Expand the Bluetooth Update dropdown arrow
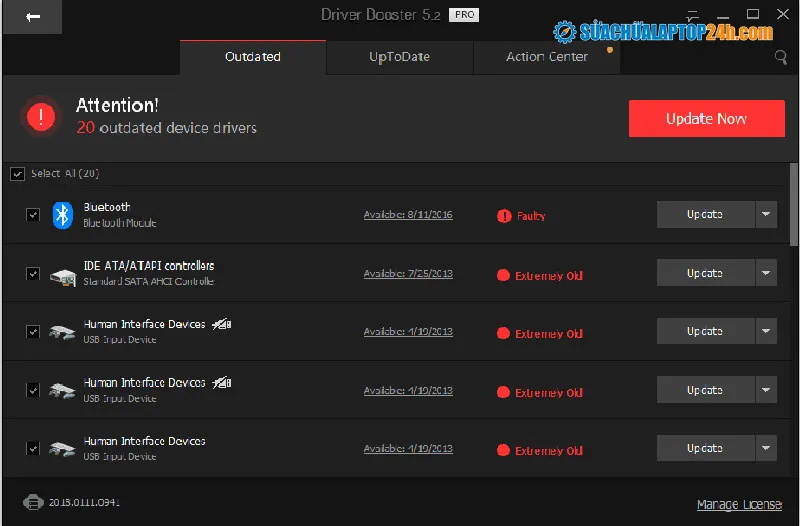The width and height of the screenshot is (800, 526). (766, 214)
